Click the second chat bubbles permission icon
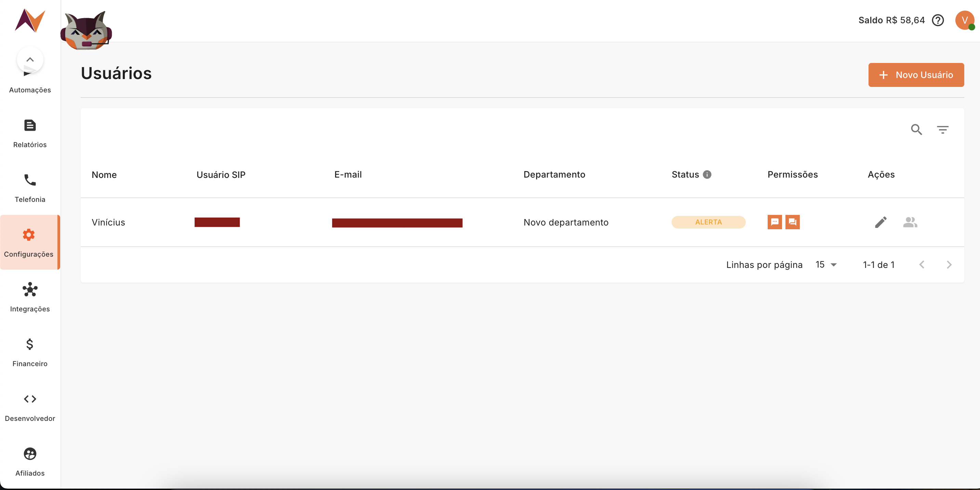 click(x=792, y=222)
